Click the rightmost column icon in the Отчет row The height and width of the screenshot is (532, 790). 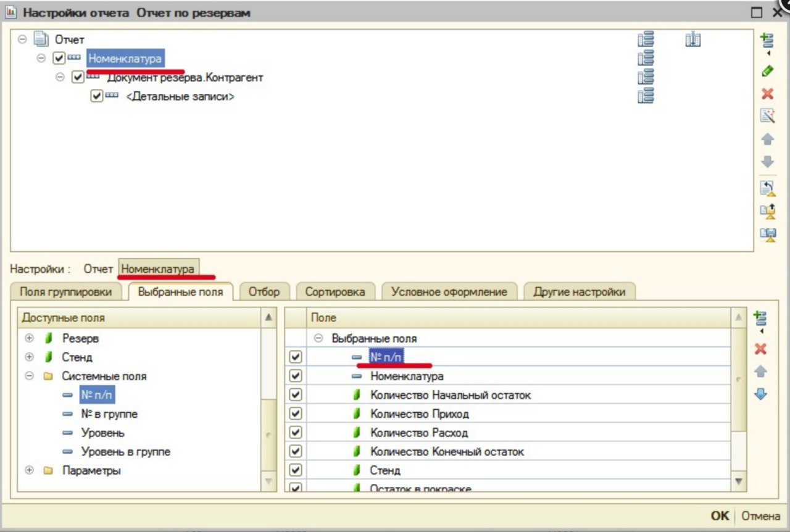point(694,40)
